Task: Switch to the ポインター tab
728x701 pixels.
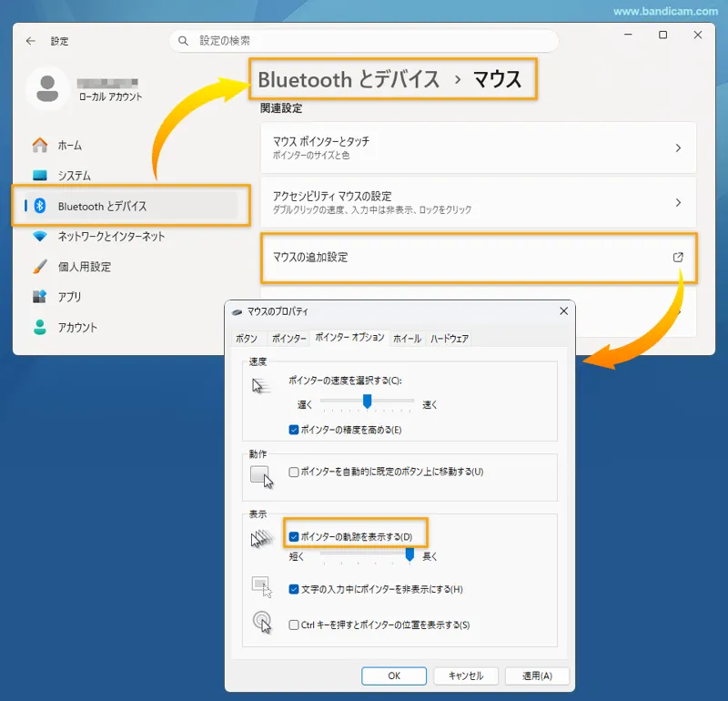Action: point(288,339)
